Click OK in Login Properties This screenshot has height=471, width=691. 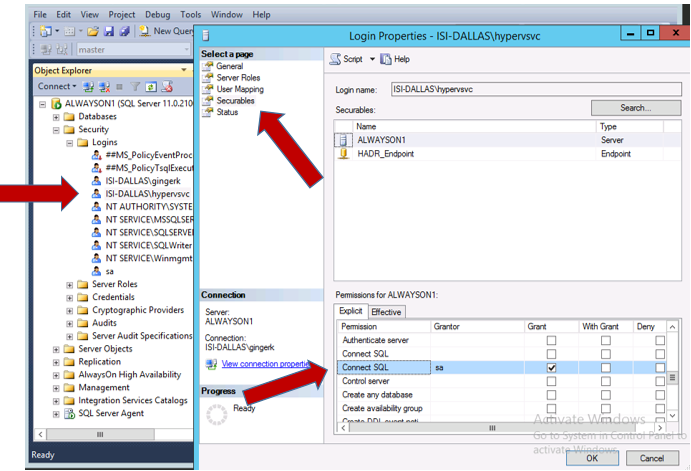(592, 458)
